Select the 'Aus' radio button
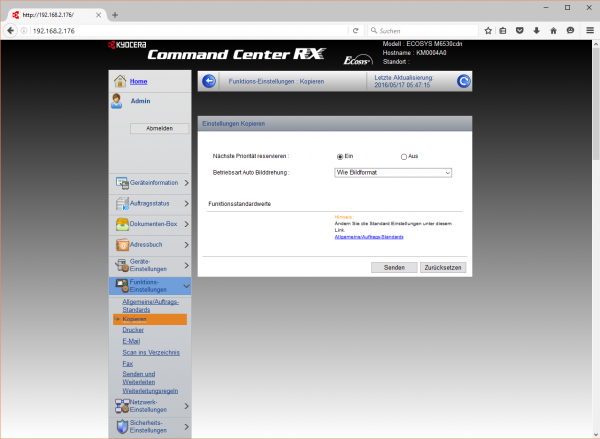The width and height of the screenshot is (600, 439). (404, 157)
